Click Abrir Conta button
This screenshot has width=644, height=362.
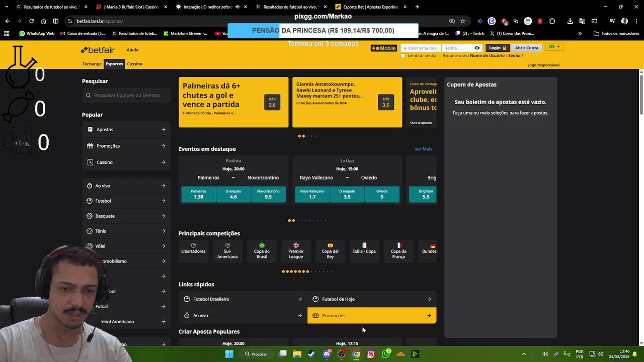526,48
